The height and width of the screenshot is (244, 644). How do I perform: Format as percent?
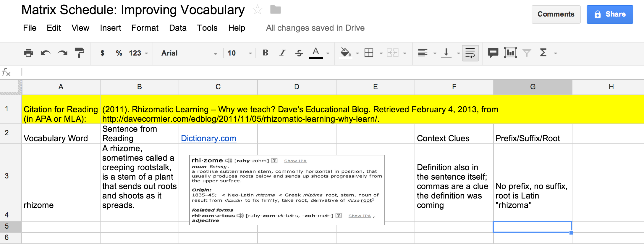coord(119,53)
